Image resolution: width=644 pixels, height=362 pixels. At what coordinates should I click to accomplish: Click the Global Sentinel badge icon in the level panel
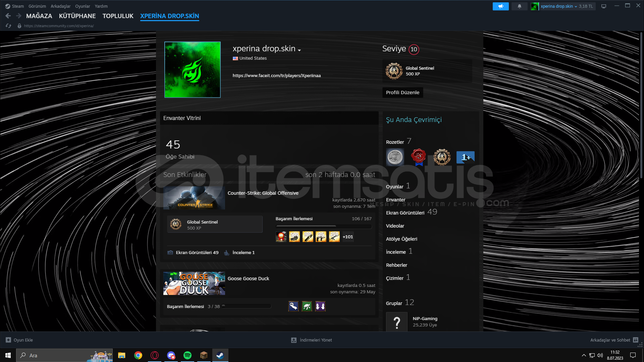coord(394,71)
